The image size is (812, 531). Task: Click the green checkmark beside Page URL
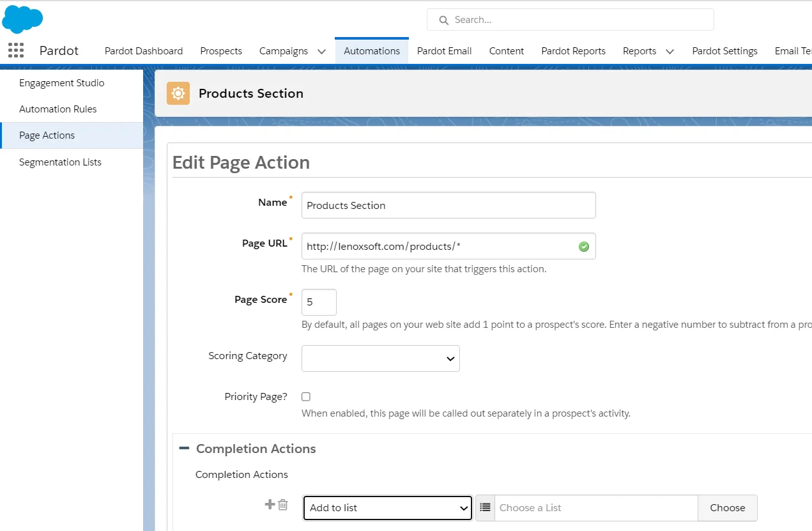[583, 246]
